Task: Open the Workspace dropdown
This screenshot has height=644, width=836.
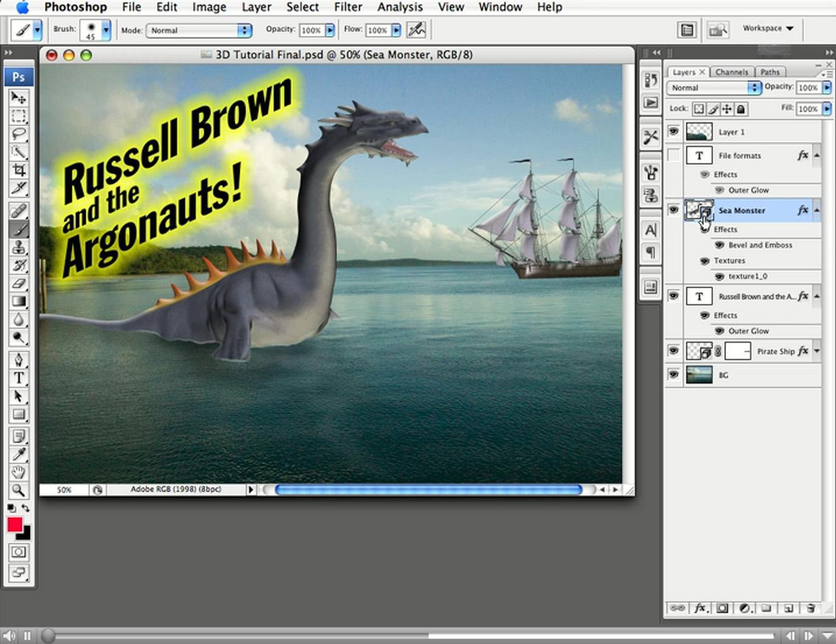Action: [x=768, y=29]
